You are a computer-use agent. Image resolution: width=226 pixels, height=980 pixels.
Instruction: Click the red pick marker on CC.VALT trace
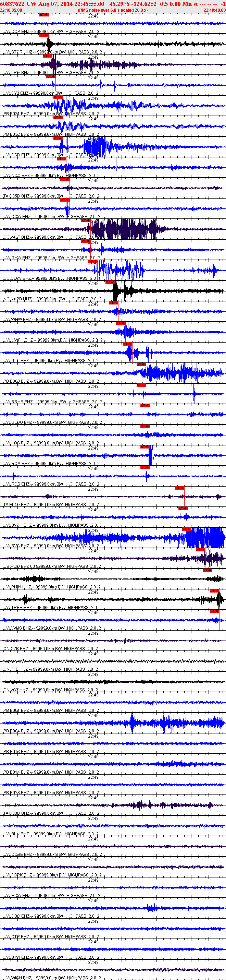tap(86, 220)
